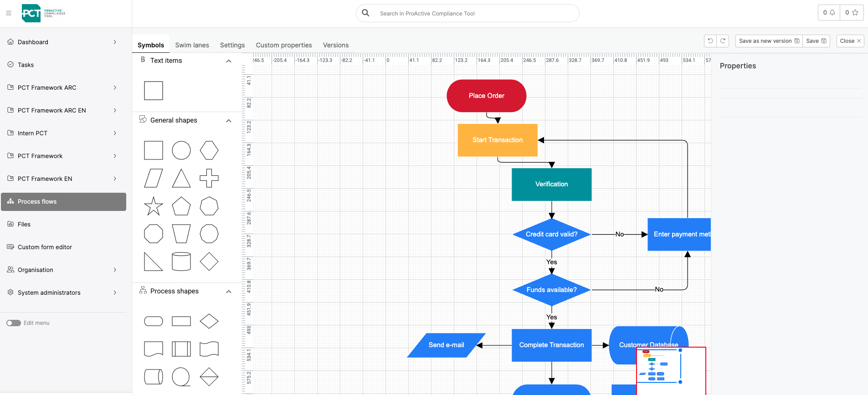Open the Custom properties tab
The width and height of the screenshot is (868, 395).
click(284, 45)
